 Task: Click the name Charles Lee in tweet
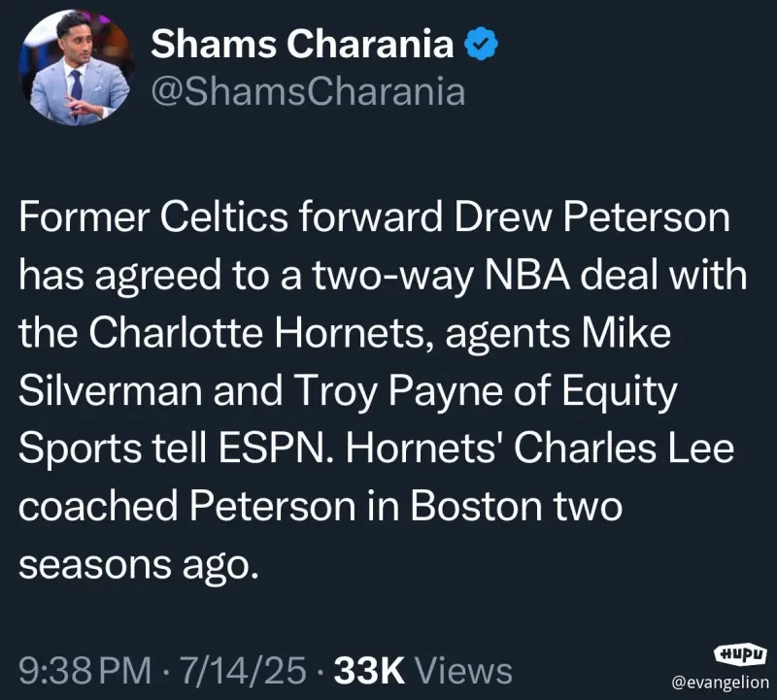tap(624, 449)
